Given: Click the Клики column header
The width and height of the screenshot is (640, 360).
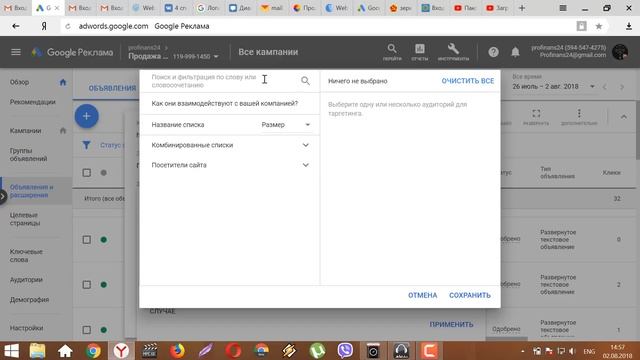Looking at the screenshot, I should tap(611, 173).
